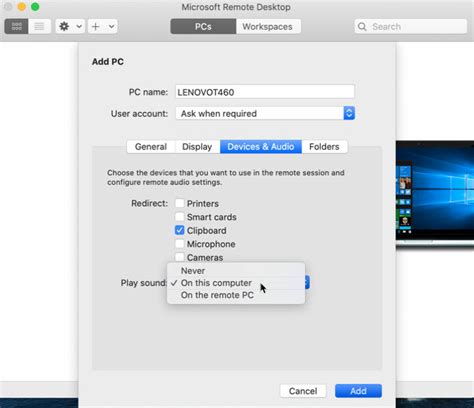This screenshot has width=474, height=408.
Task: Click the search magnifier icon
Action: (x=362, y=26)
